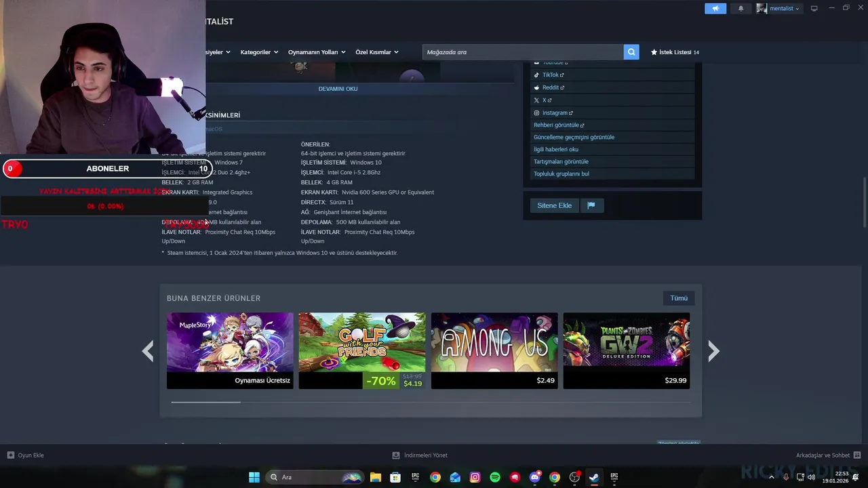The image size is (868, 488).
Task: Open Discord from the taskbar
Action: (x=534, y=477)
